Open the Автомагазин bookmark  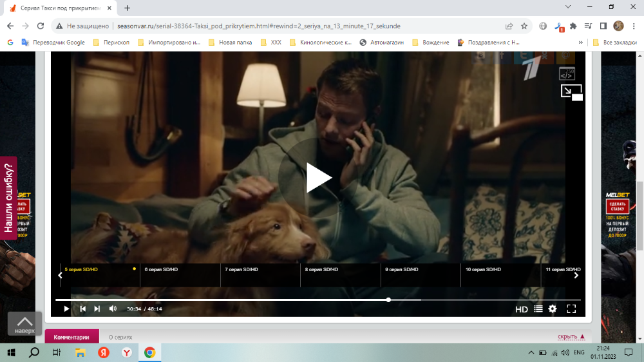coord(381,43)
